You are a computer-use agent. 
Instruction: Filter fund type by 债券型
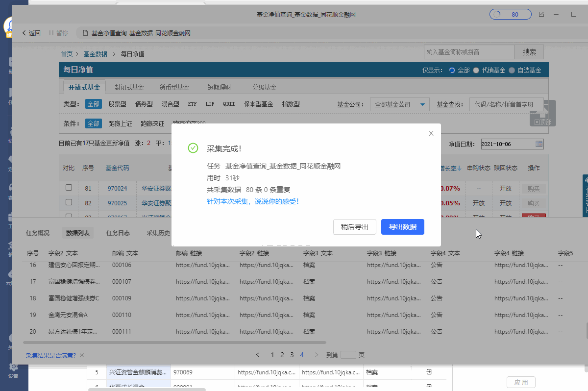click(x=144, y=104)
